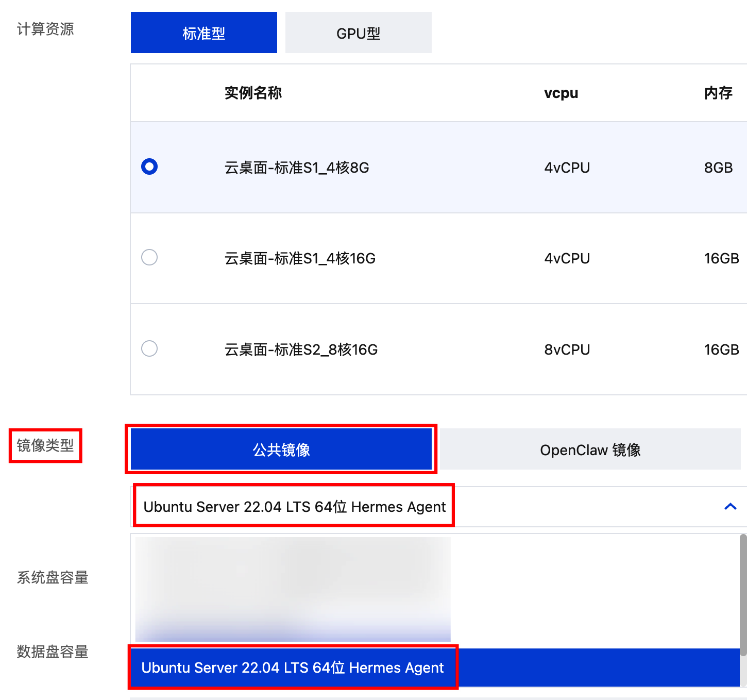Click the blurred option in the image list
The width and height of the screenshot is (747, 700).
coord(293,589)
